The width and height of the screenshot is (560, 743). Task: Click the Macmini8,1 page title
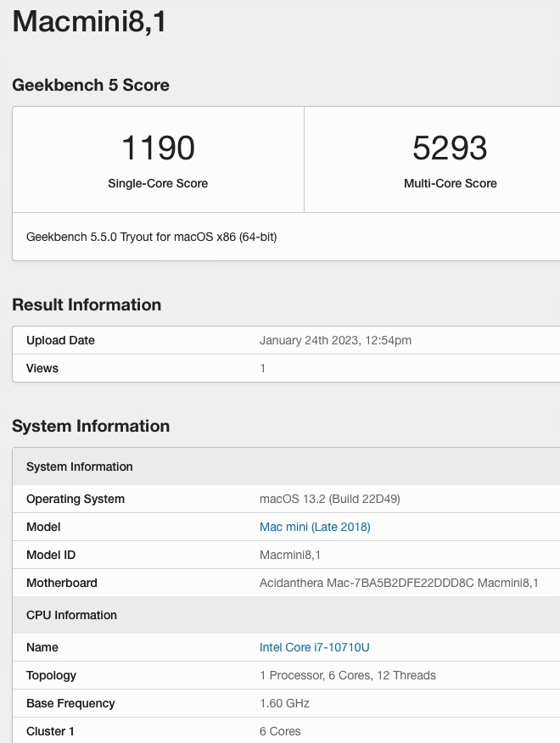[89, 21]
